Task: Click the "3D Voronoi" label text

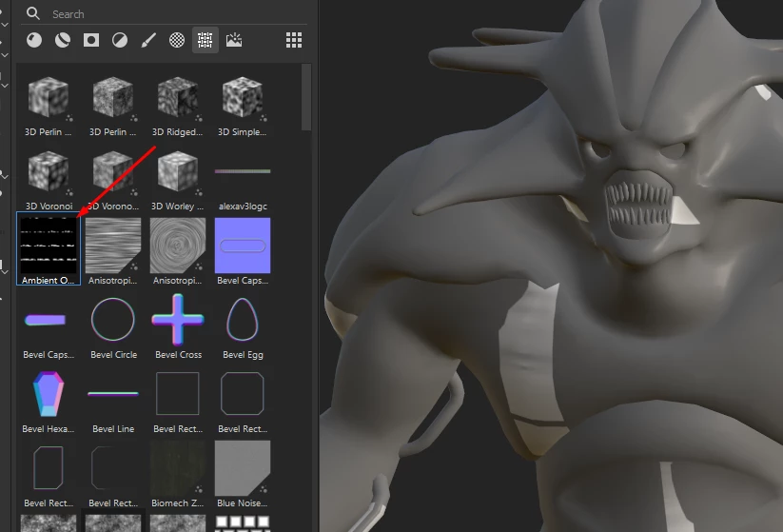Action: click(x=49, y=207)
